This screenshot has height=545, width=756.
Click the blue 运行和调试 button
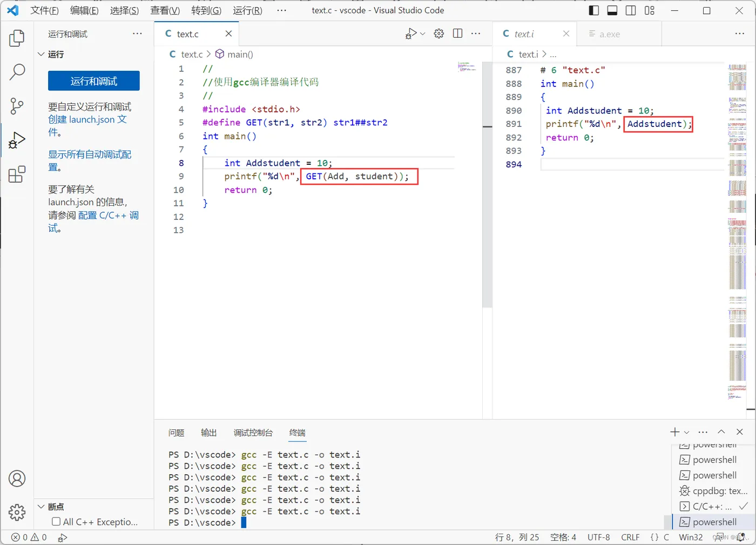(x=93, y=81)
